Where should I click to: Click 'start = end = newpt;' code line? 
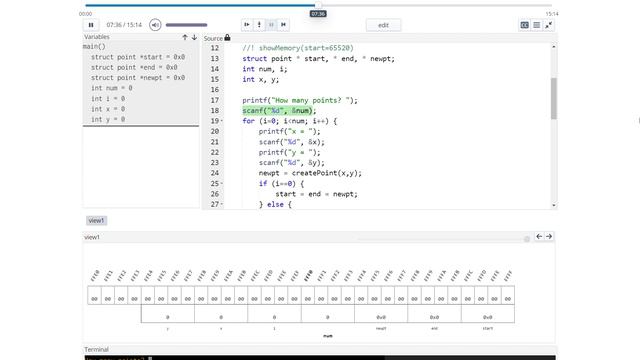(316, 194)
